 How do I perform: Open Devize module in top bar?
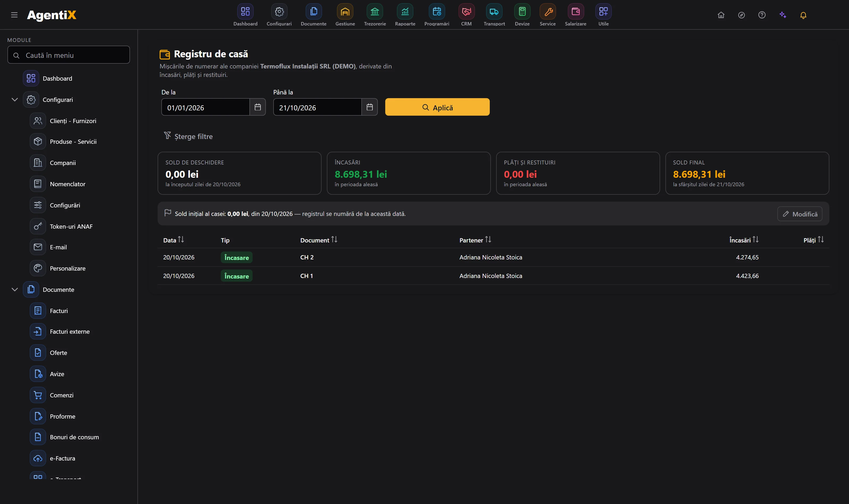522,15
